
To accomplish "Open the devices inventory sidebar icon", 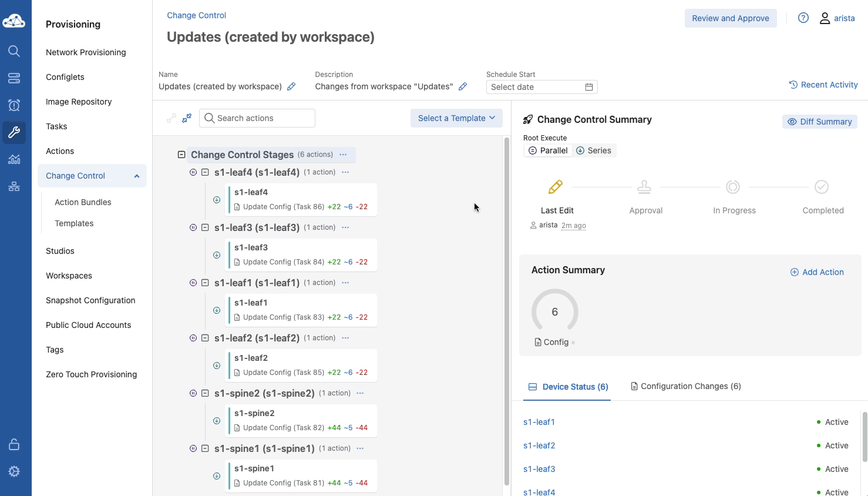I will pos(14,78).
